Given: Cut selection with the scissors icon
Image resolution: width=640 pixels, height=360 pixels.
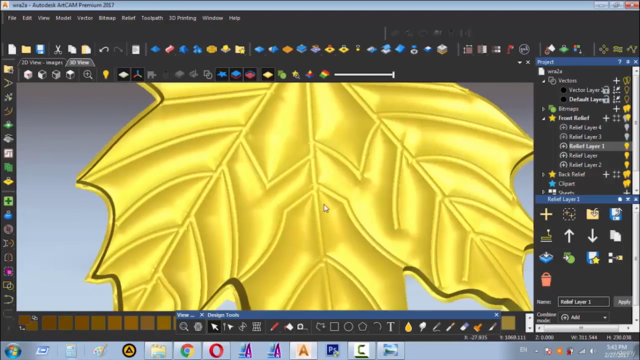Looking at the screenshot, I should click(x=58, y=49).
